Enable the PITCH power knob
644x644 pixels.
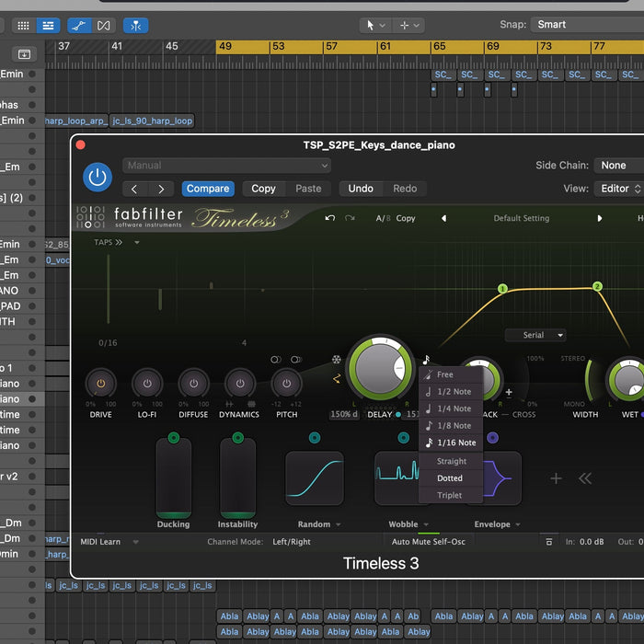286,384
